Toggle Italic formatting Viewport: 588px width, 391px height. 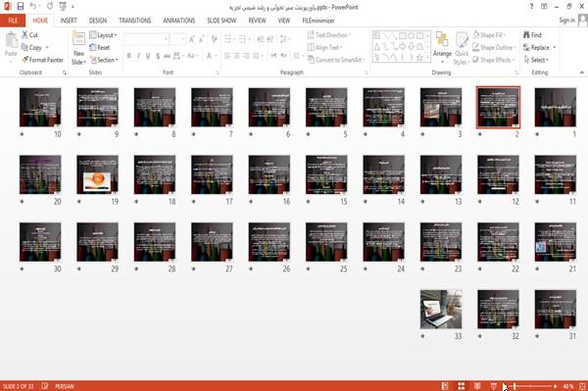click(x=138, y=56)
